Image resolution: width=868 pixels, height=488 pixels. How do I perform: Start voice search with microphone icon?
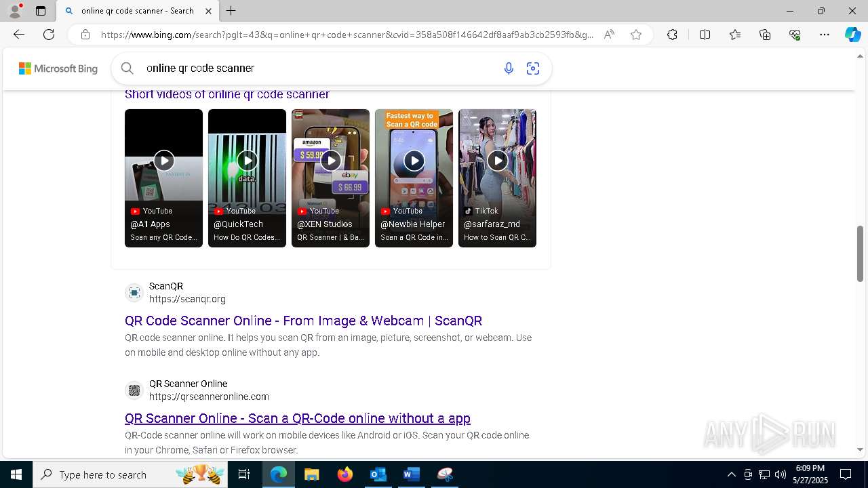509,68
